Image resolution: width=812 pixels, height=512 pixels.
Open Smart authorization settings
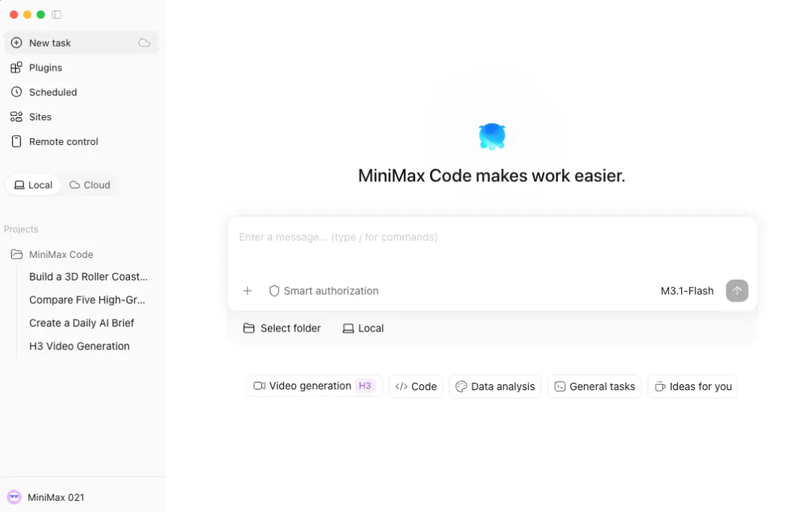pos(323,291)
